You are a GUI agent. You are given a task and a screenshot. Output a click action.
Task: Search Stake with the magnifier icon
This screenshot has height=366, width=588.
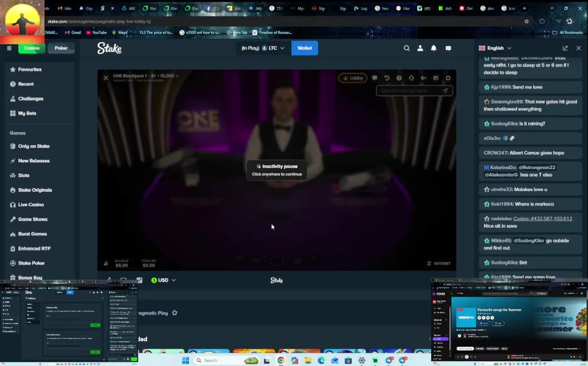(x=407, y=48)
